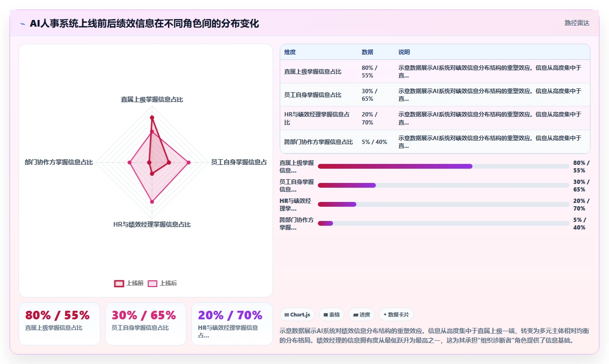Toggle the 上线后 legend item
The width and height of the screenshot is (609, 364).
[162, 283]
